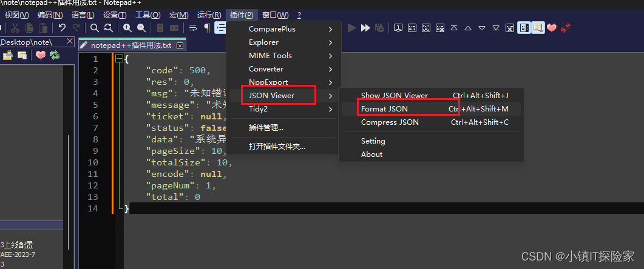The width and height of the screenshot is (644, 269).
Task: Expand the MIME Tools submenu
Action: (x=284, y=55)
